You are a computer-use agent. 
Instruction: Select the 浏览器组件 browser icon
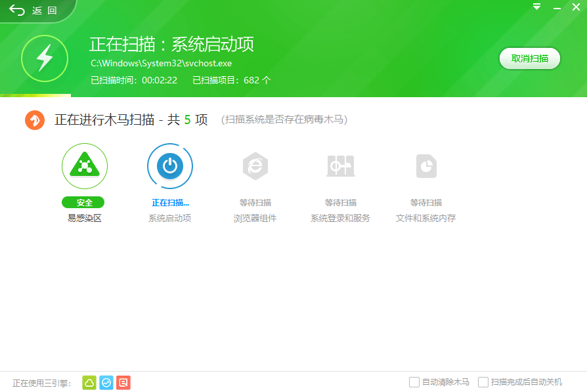pyautogui.click(x=255, y=166)
